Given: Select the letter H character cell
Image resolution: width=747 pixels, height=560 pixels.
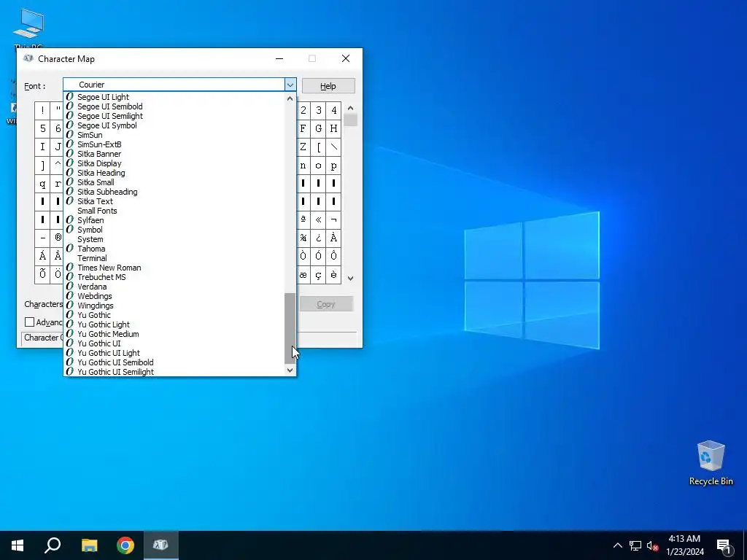Looking at the screenshot, I should click(333, 128).
